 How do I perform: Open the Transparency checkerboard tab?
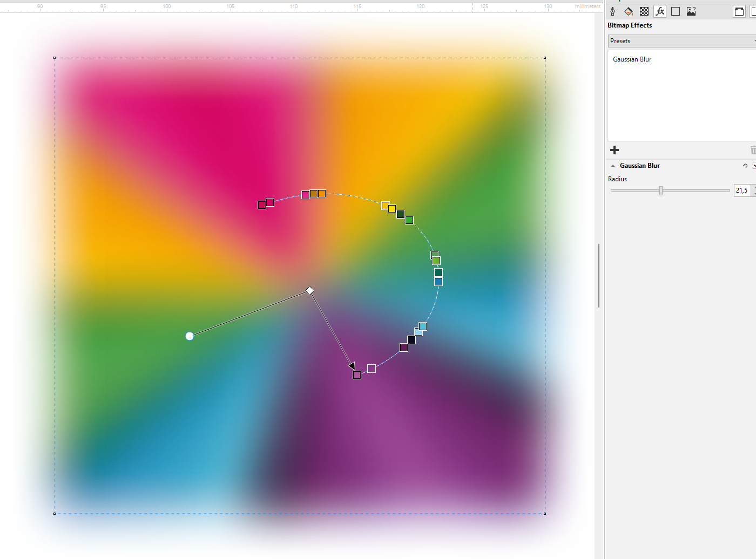[x=644, y=11]
